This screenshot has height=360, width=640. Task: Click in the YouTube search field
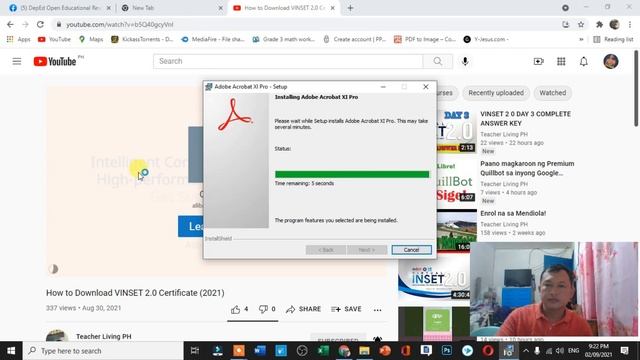(x=288, y=61)
